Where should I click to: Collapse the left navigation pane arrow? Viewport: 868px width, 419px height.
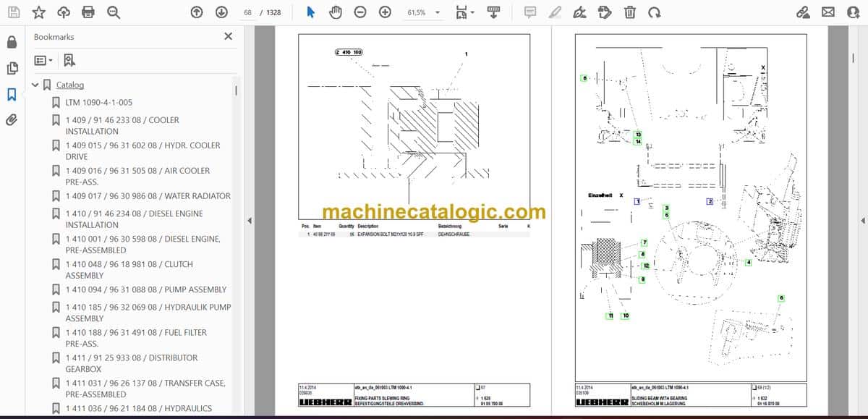(x=250, y=221)
